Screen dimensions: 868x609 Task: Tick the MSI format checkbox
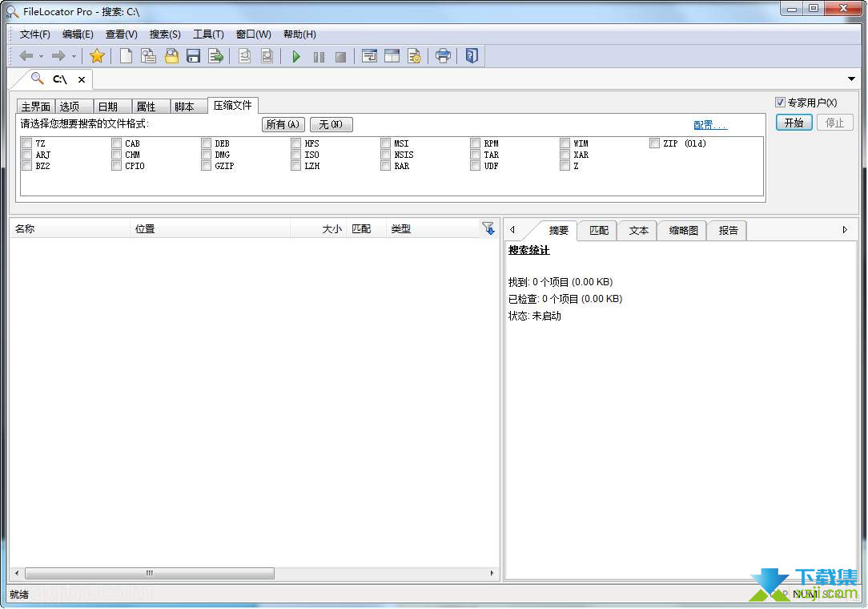(385, 143)
